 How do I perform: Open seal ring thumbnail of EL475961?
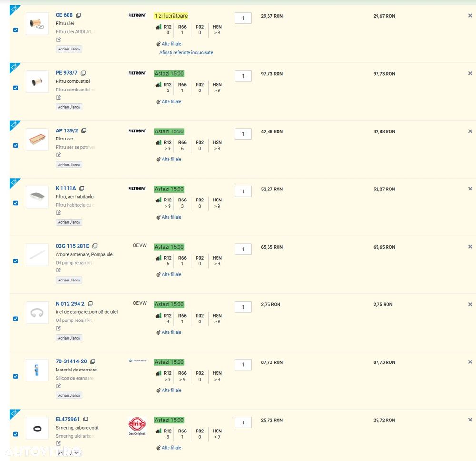pyautogui.click(x=37, y=428)
